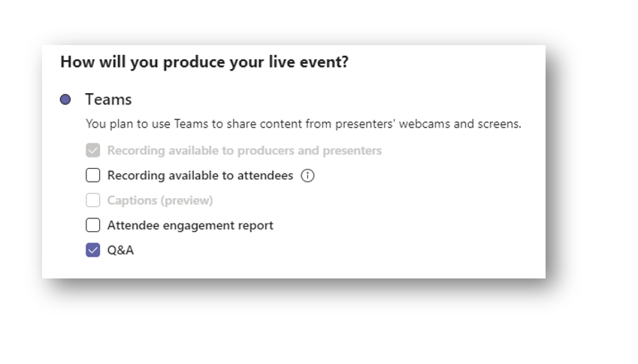Click the gray checkmark in disabled recording box
638x364 pixels.
[92, 151]
